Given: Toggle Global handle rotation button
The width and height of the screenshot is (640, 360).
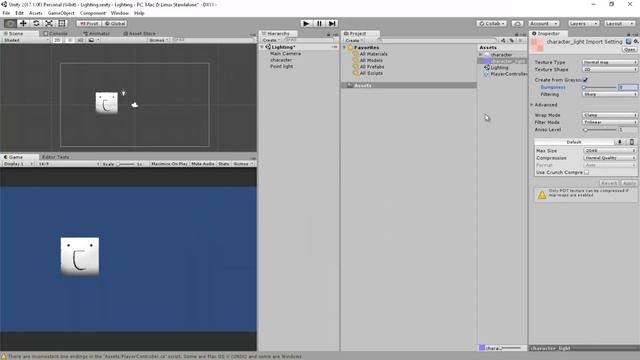Looking at the screenshot, I should pos(115,24).
